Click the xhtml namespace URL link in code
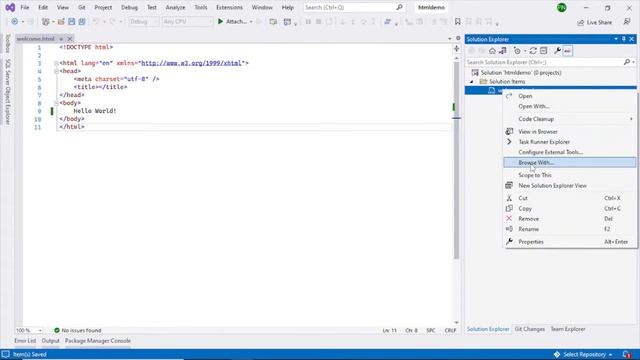Image resolution: width=640 pixels, height=360 pixels. (191, 63)
